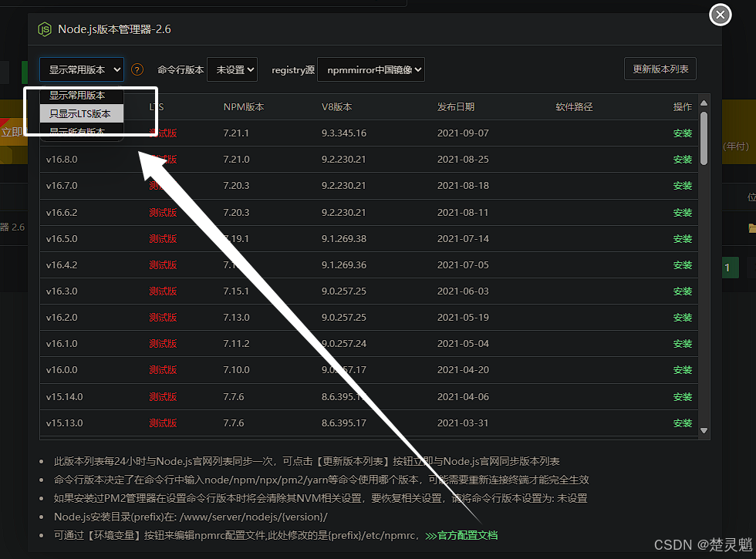The height and width of the screenshot is (559, 756).
Task: Click V8 version 9.3.345.16 cell
Action: tap(344, 133)
